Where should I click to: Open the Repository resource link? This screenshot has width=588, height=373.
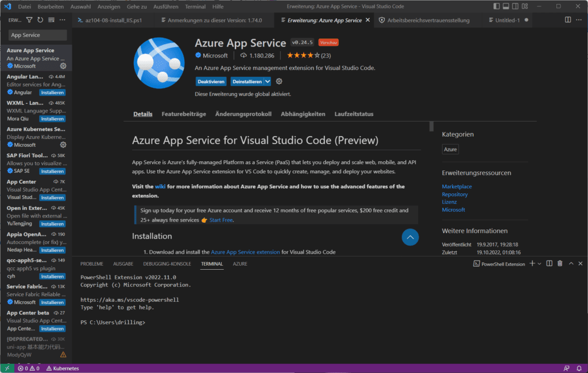click(455, 194)
